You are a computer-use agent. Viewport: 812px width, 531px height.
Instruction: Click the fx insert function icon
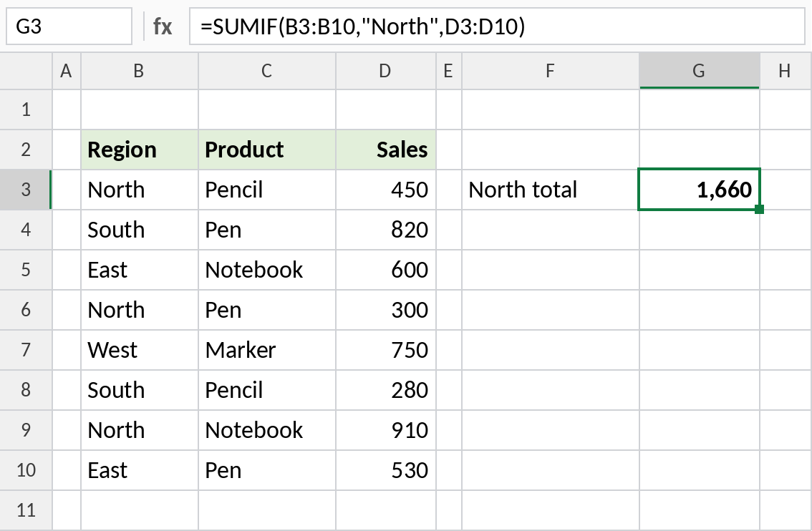click(162, 26)
